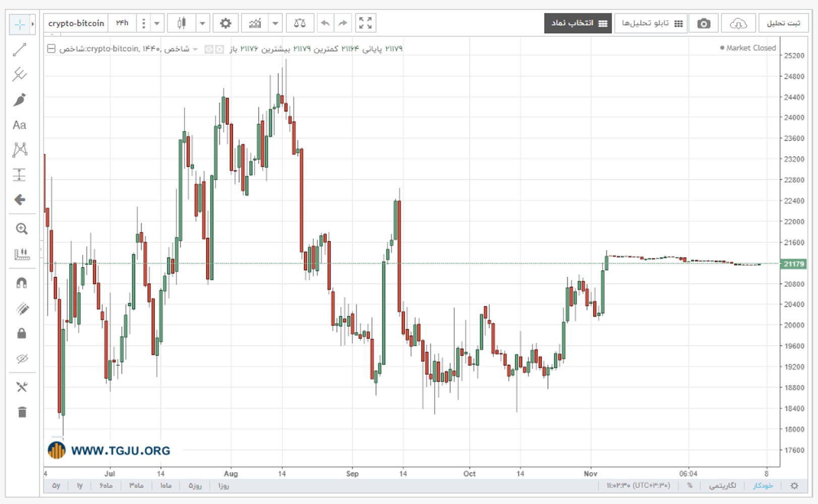818x504 pixels.
Task: Redo the last chart action
Action: [x=343, y=23]
